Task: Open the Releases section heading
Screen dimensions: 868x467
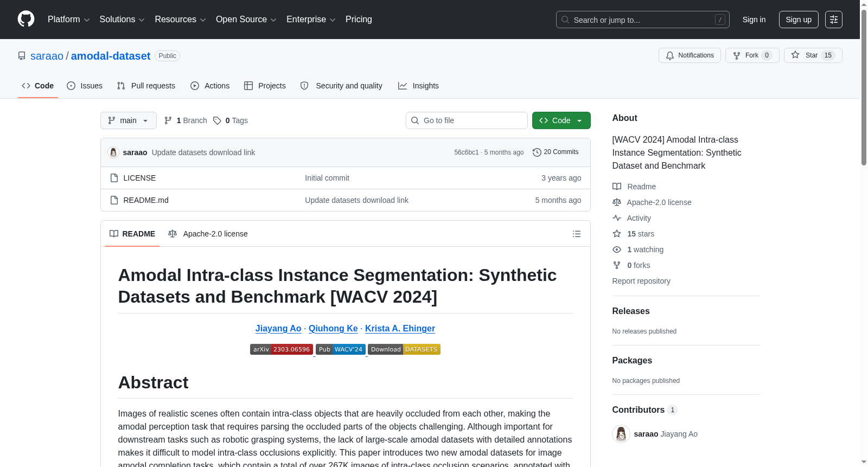Action: click(631, 311)
